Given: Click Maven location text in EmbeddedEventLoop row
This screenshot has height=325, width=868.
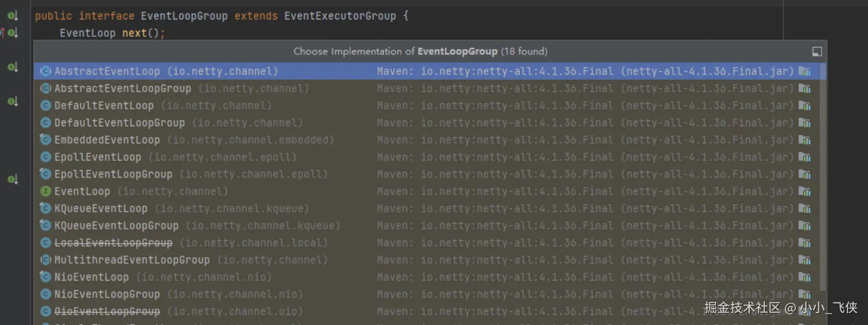Looking at the screenshot, I should [x=585, y=140].
